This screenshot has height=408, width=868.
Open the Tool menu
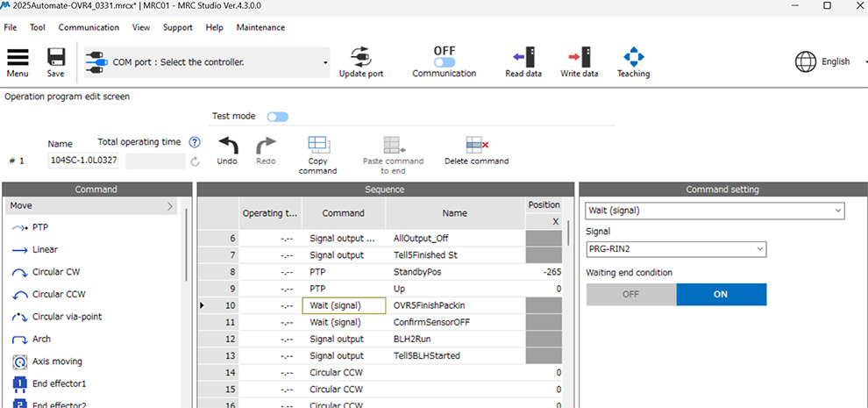coord(38,27)
